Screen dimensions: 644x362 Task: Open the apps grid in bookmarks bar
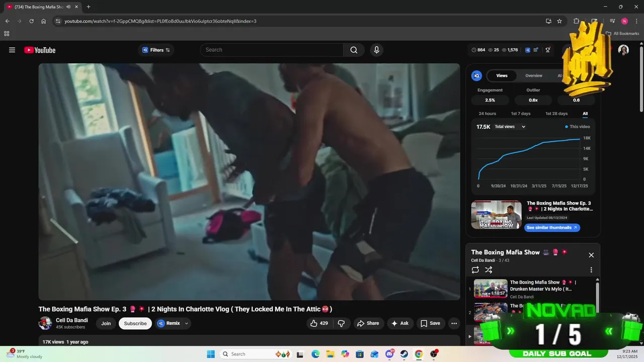tap(7, 34)
